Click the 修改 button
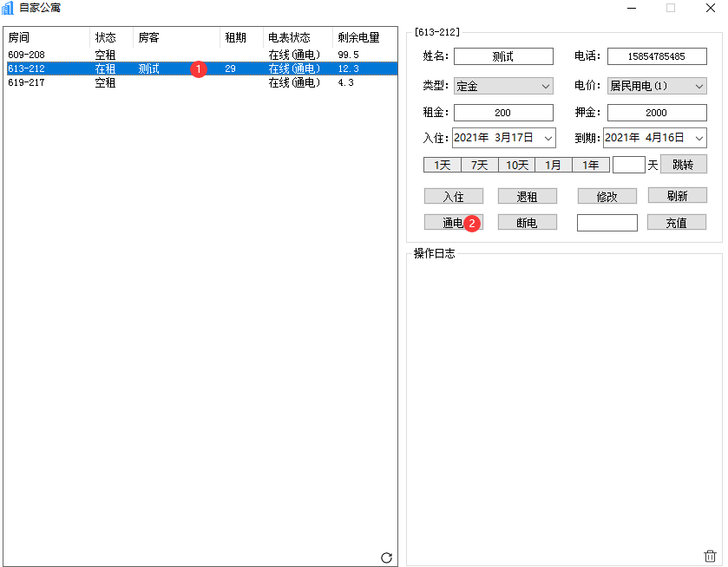Screen dimensions: 728x567 point(607,196)
